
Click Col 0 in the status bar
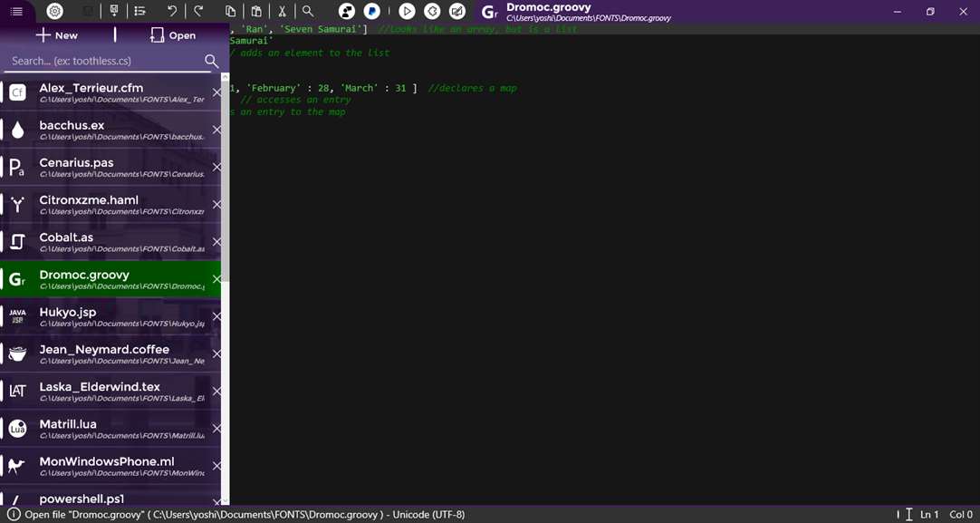point(962,514)
